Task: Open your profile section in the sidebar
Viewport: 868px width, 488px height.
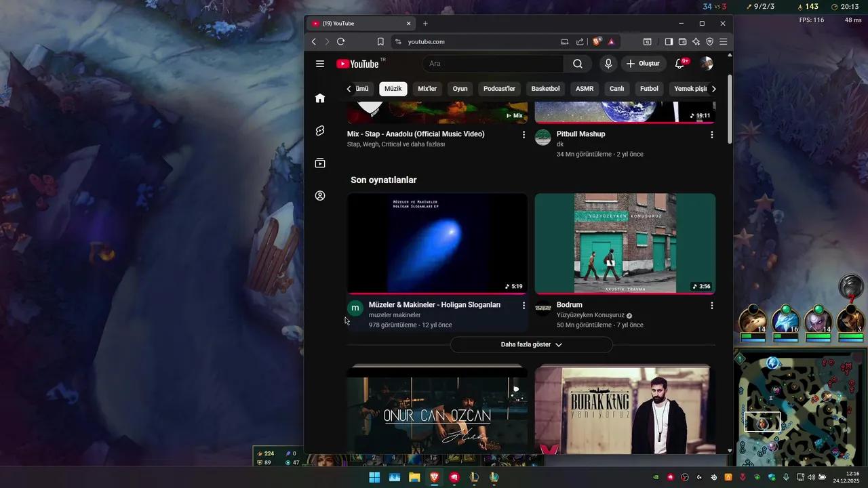Action: click(x=319, y=195)
